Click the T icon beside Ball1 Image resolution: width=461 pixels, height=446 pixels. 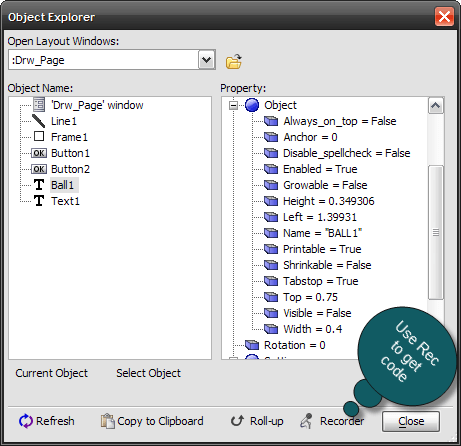39,185
